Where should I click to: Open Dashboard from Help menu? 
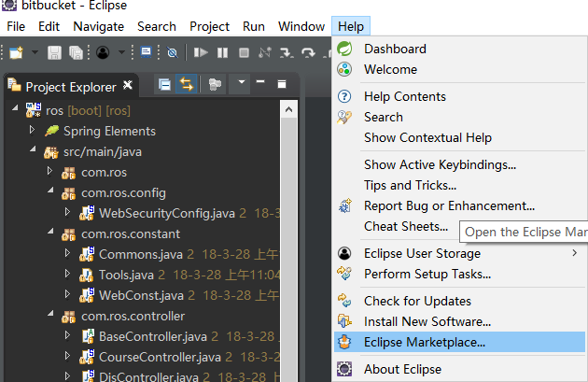459,50
